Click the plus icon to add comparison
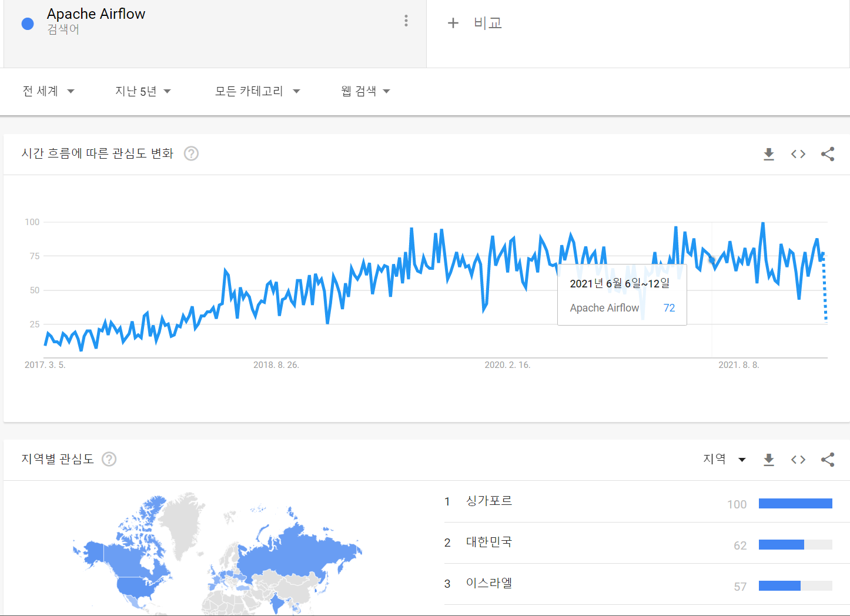850x616 pixels. click(x=453, y=23)
